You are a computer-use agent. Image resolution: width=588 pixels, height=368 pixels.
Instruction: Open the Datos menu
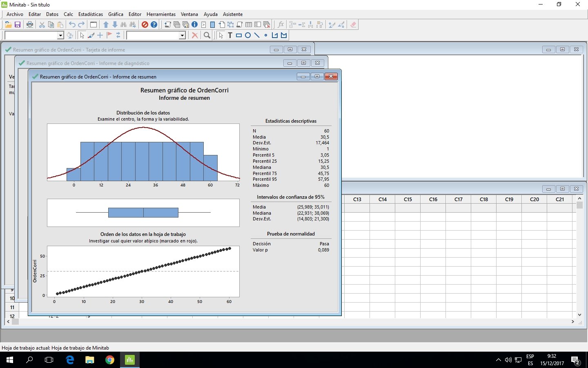tap(52, 14)
